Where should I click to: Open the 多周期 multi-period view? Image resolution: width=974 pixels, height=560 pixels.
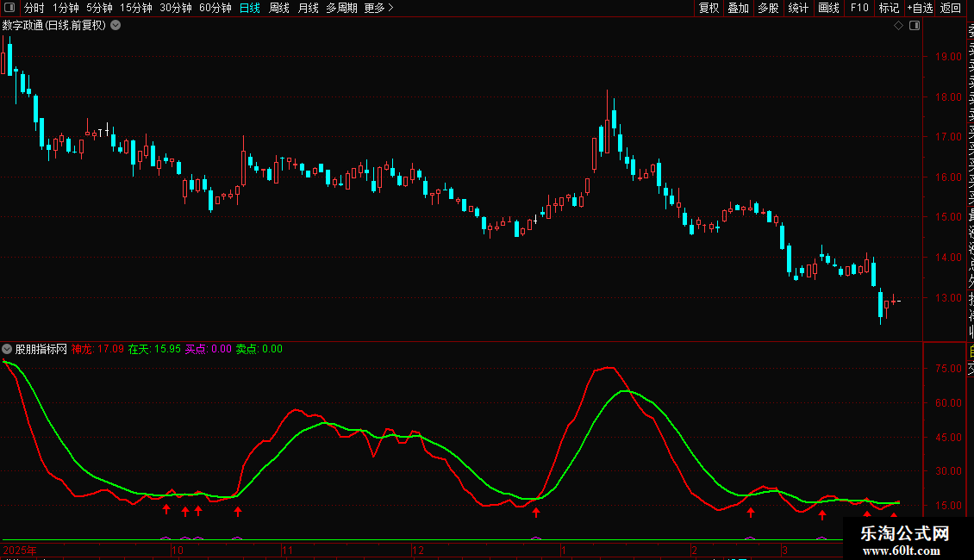click(341, 8)
